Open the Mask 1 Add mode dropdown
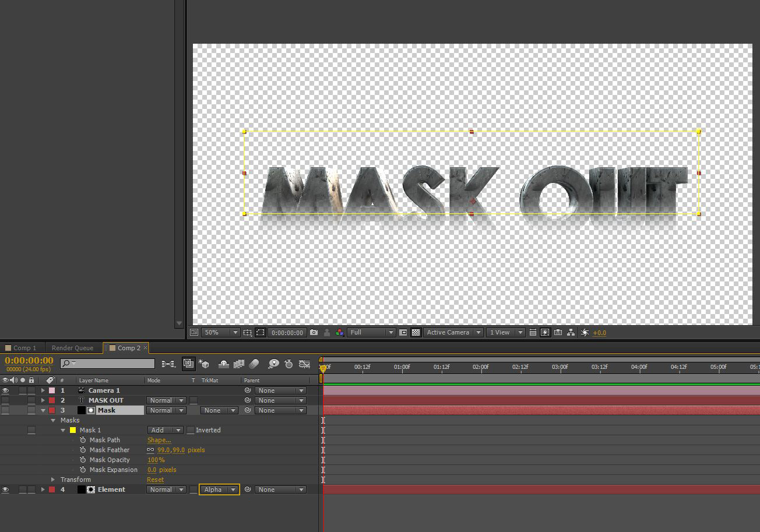The height and width of the screenshot is (532, 760). [165, 430]
